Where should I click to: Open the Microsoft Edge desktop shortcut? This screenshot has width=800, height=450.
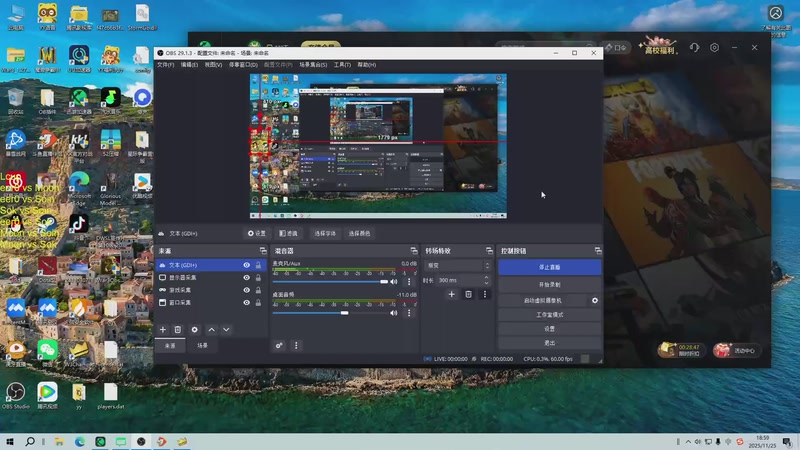[79, 189]
